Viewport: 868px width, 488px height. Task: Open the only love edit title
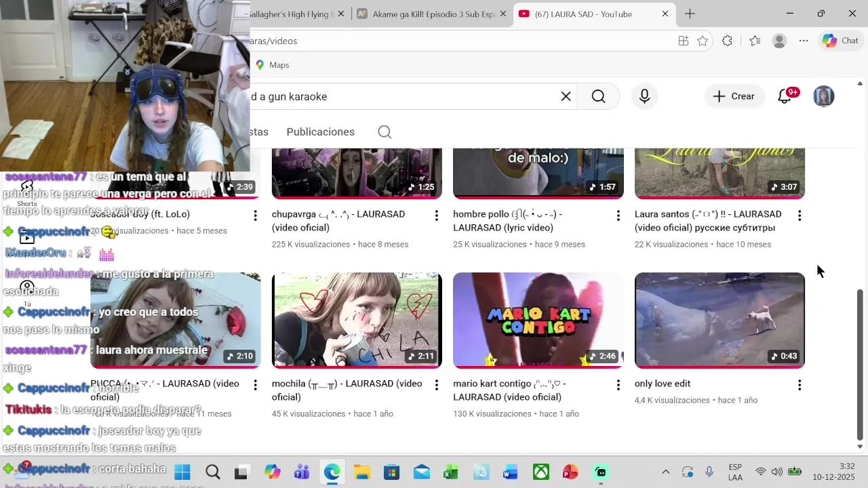click(663, 384)
